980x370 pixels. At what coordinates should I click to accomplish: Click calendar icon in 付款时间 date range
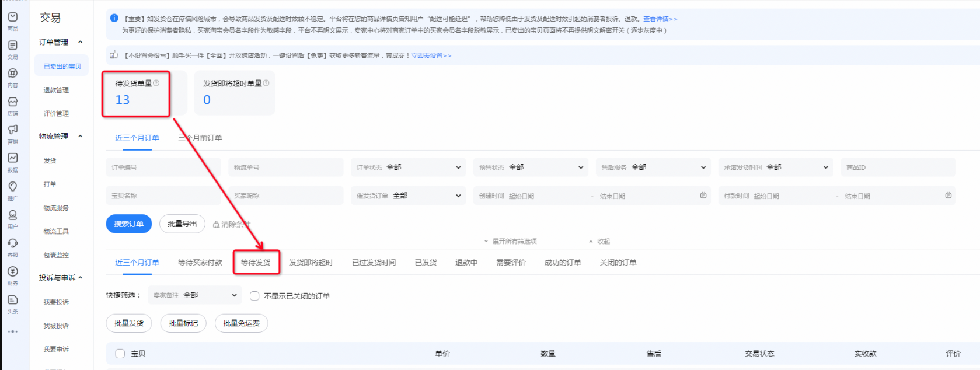(x=948, y=196)
